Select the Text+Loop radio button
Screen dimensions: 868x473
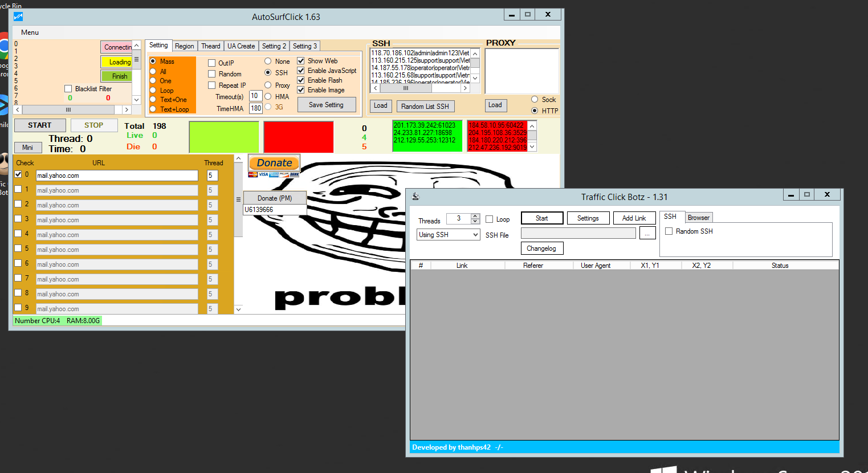153,109
